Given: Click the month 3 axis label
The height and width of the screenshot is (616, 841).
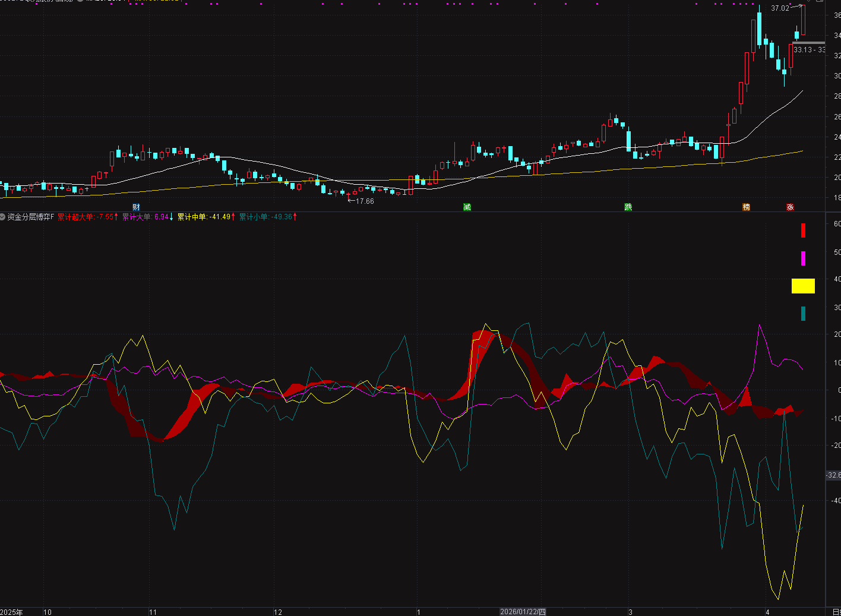Looking at the screenshot, I should click(x=630, y=612).
